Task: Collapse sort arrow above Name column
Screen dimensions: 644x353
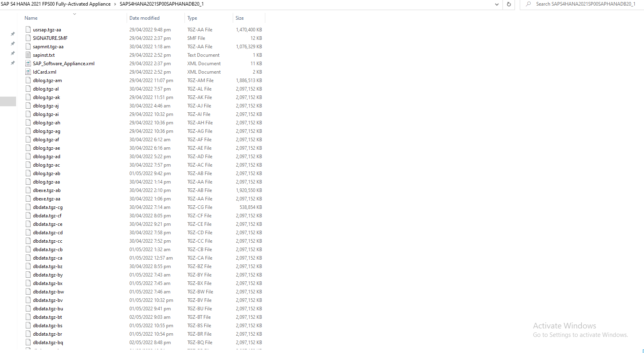Action: (74, 14)
